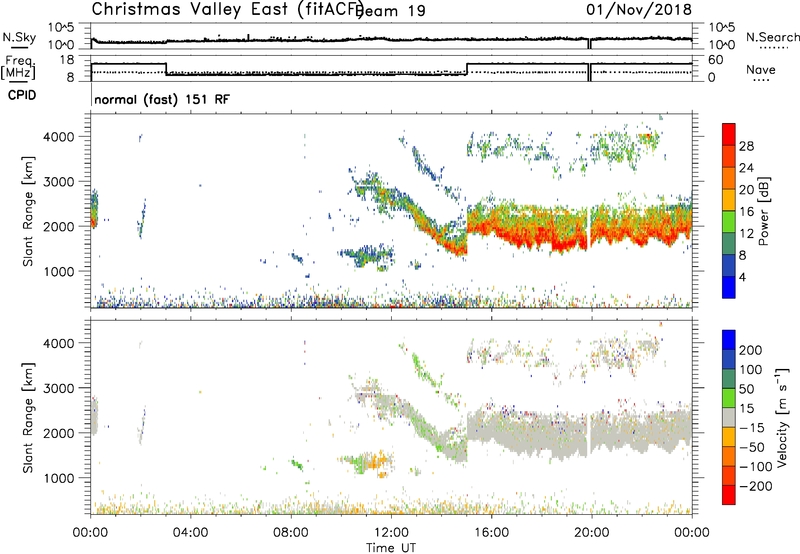Click the dotted line sample under 'N.Search'
Image resolution: width=800 pixels, height=554 pixels.
click(x=774, y=48)
